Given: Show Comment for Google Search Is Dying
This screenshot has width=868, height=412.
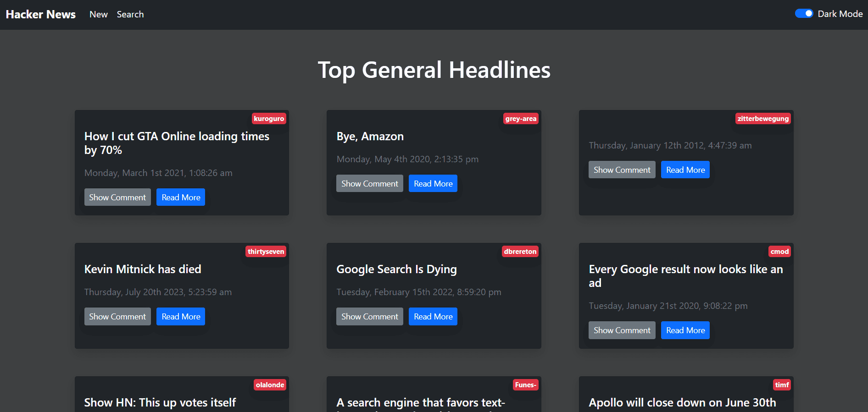Looking at the screenshot, I should 370,316.
